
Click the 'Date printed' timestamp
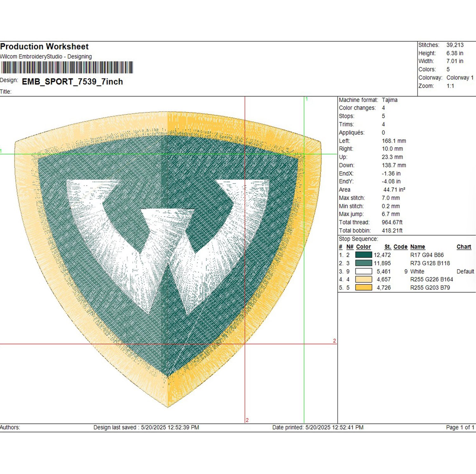pyautogui.click(x=318, y=427)
